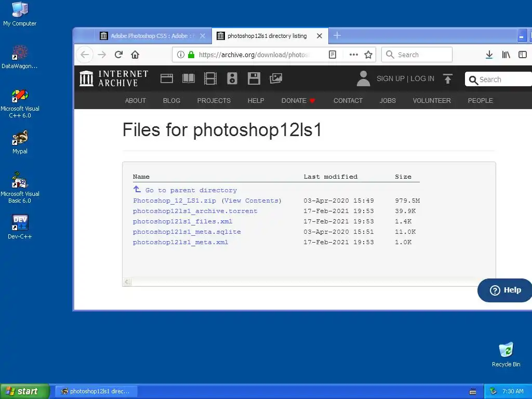
Task: Open Microsoft Visual C++ 6.0 shortcut
Action: tap(20, 103)
